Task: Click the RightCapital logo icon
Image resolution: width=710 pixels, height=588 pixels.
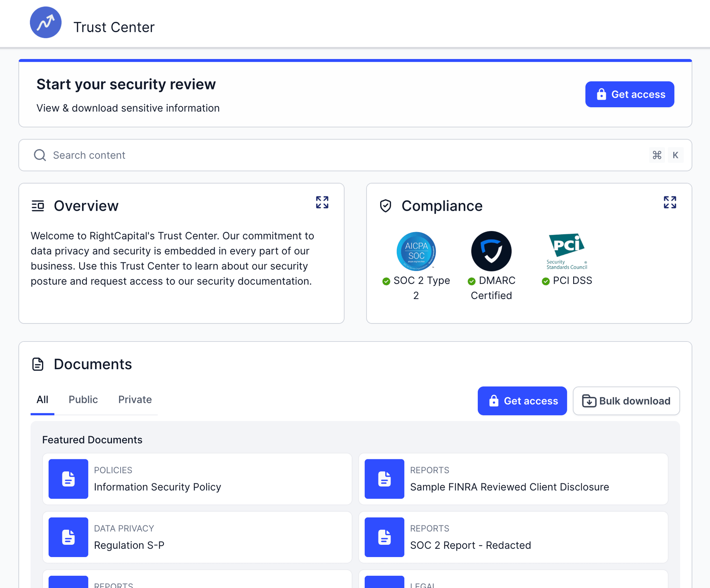Action: [45, 23]
